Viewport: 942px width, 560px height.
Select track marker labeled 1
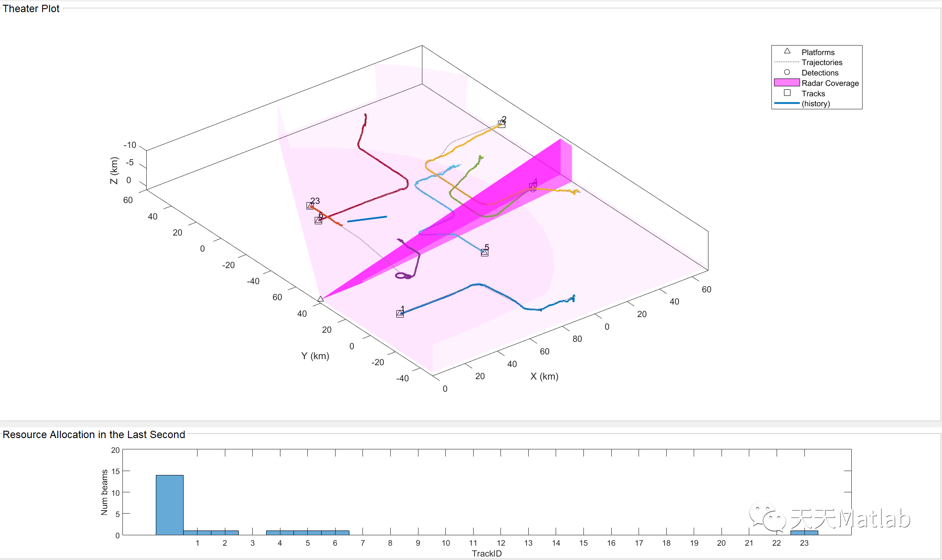point(400,314)
